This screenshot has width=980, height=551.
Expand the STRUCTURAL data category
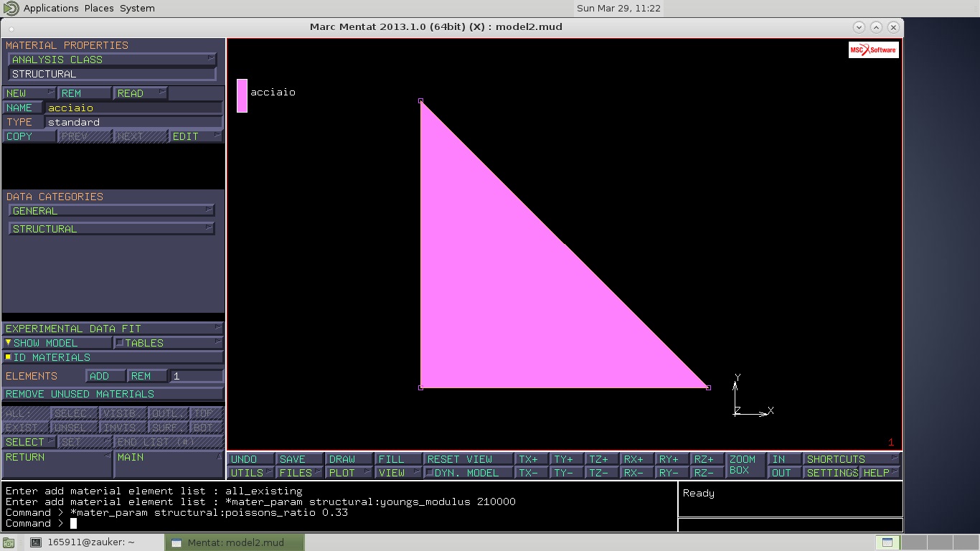(111, 229)
